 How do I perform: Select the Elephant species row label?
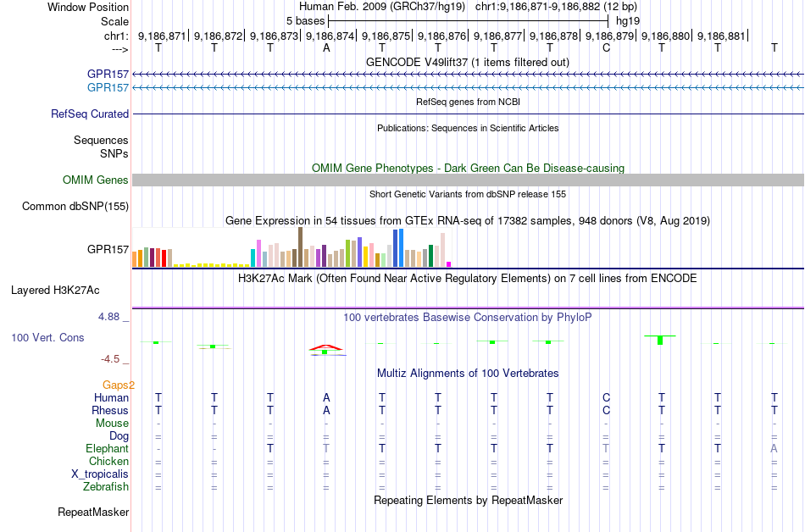pyautogui.click(x=108, y=449)
